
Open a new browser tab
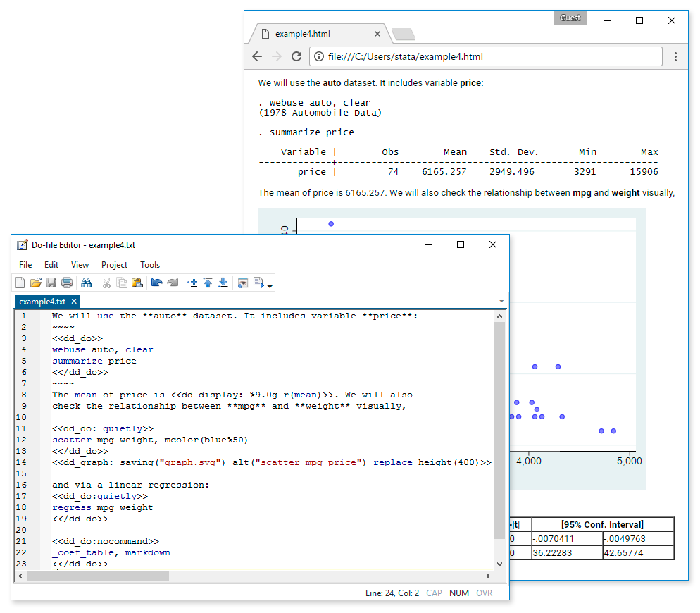pos(403,34)
